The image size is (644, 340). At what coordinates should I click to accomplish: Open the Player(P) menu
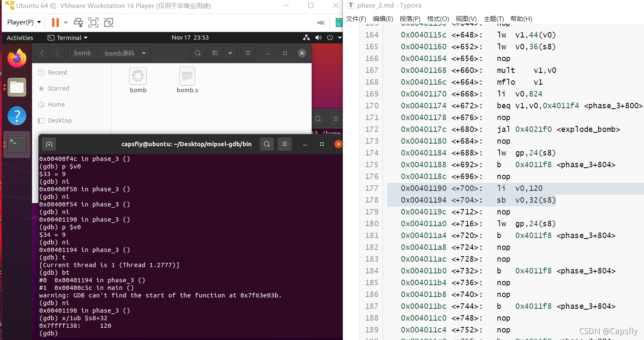(x=24, y=22)
